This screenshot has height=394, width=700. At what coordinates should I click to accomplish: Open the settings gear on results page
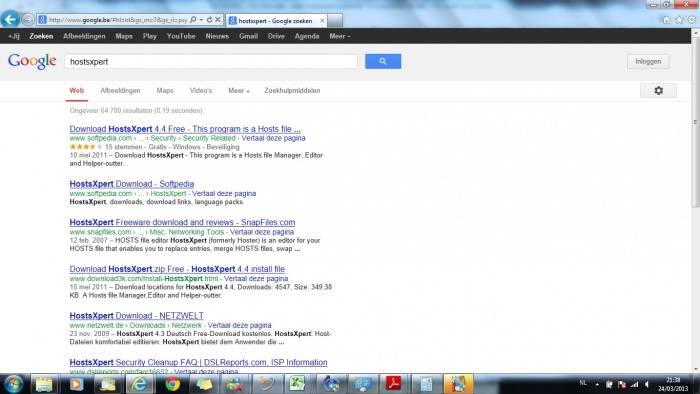[x=658, y=91]
